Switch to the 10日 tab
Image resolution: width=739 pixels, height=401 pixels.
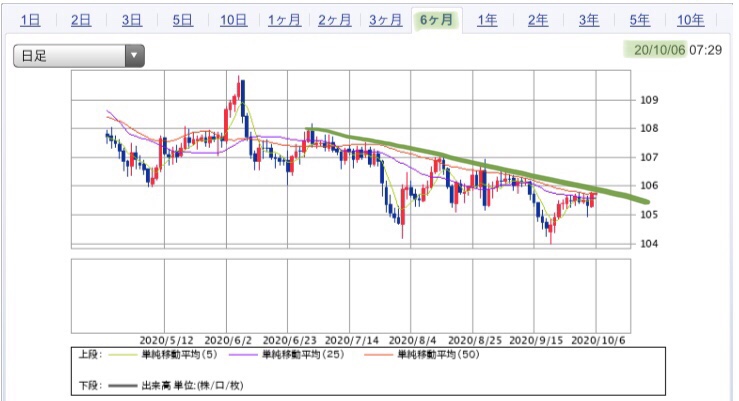(234, 20)
